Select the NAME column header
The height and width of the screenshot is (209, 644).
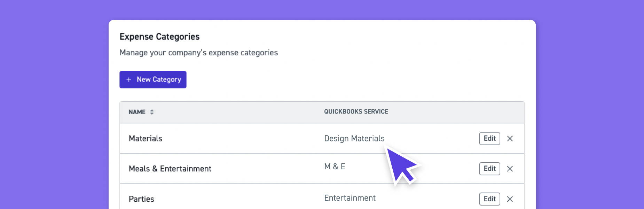click(x=137, y=112)
